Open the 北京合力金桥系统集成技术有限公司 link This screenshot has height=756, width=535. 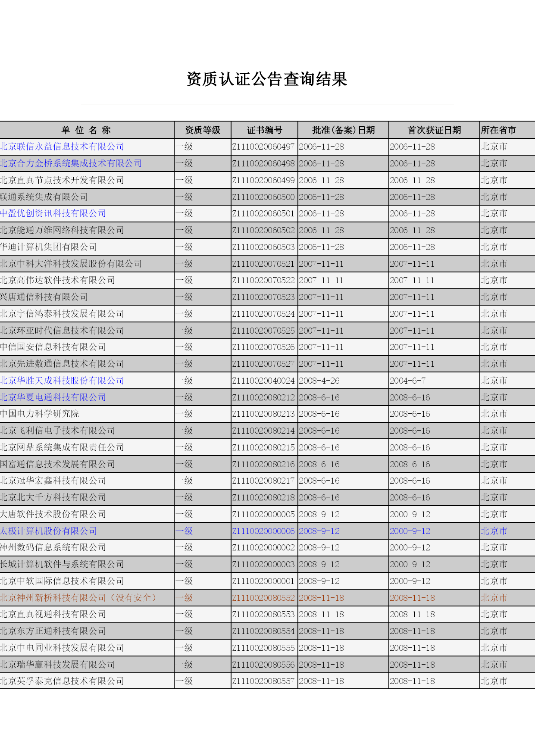pyautogui.click(x=71, y=163)
